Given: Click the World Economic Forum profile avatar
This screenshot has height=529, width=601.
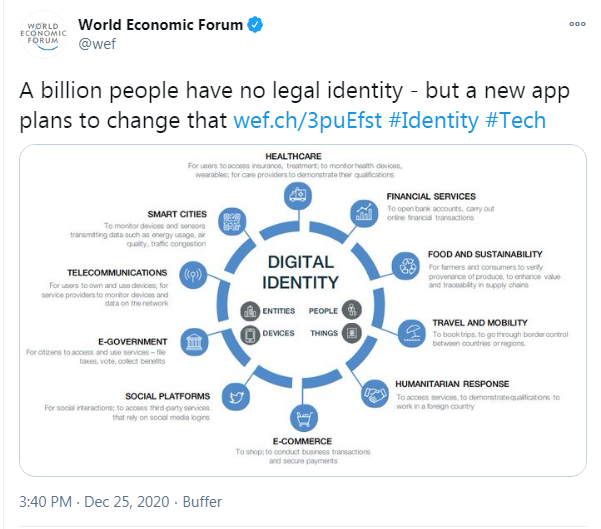Looking at the screenshot, I should click(43, 34).
